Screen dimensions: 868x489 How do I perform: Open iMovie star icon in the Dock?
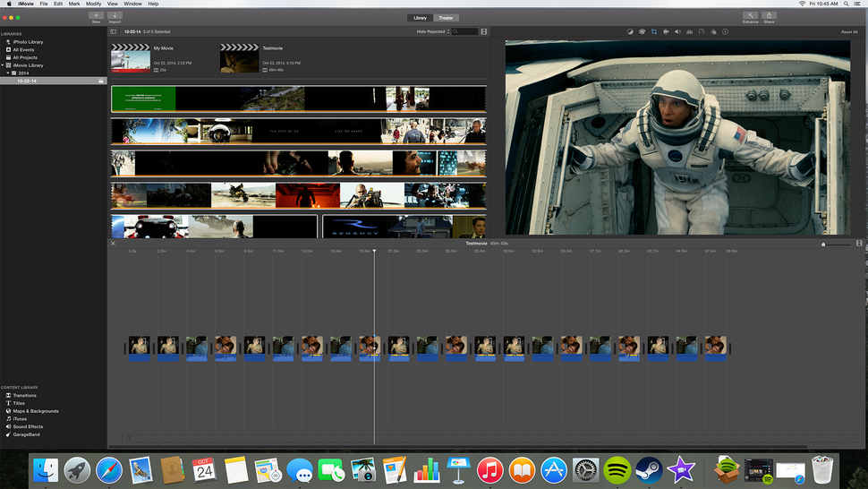[x=681, y=471]
